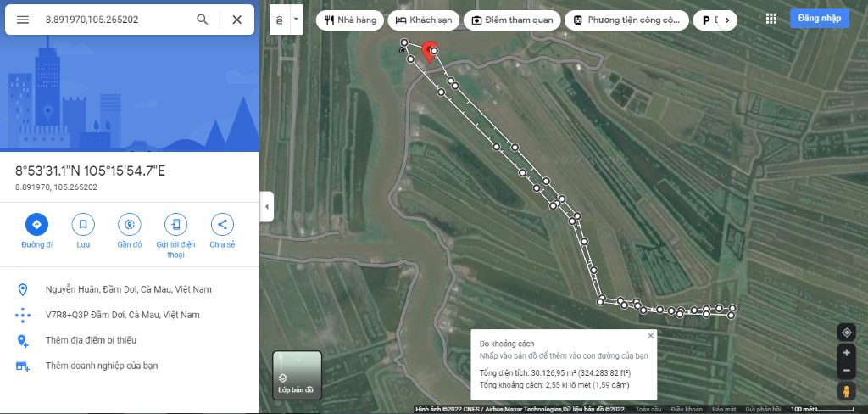The image size is (868, 414).
Task: Send to phone via Gửi tới điện thoại
Action: coord(175,225)
